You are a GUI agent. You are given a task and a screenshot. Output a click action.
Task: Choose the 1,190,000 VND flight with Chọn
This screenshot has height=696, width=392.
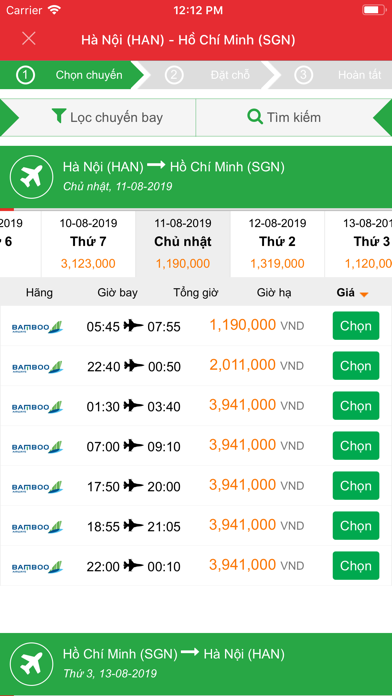click(x=356, y=326)
